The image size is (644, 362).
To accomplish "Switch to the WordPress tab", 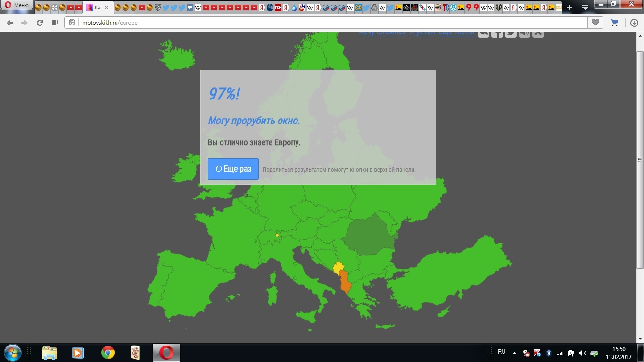I will pos(453,8).
